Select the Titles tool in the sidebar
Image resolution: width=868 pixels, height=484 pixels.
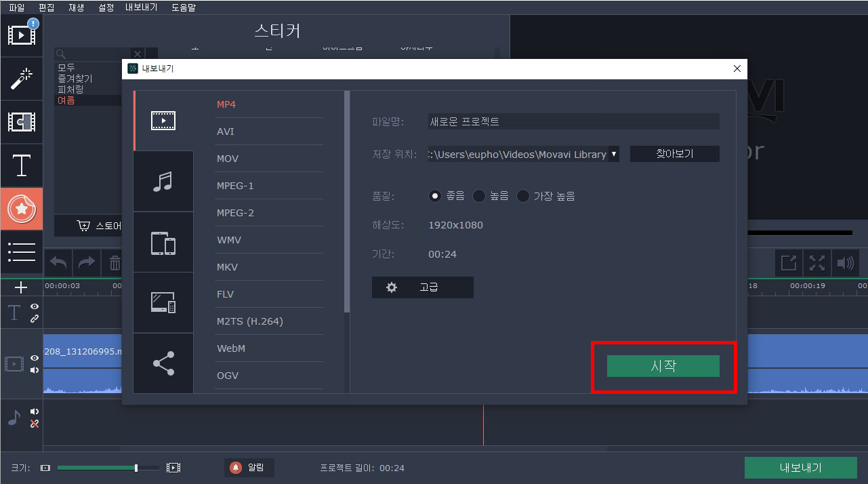pyautogui.click(x=22, y=165)
